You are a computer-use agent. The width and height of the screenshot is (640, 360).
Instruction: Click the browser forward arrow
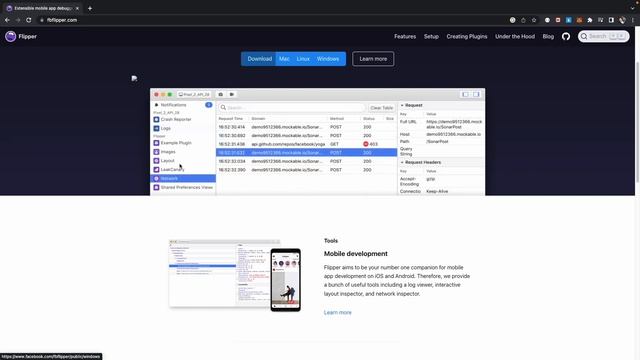coord(18,20)
